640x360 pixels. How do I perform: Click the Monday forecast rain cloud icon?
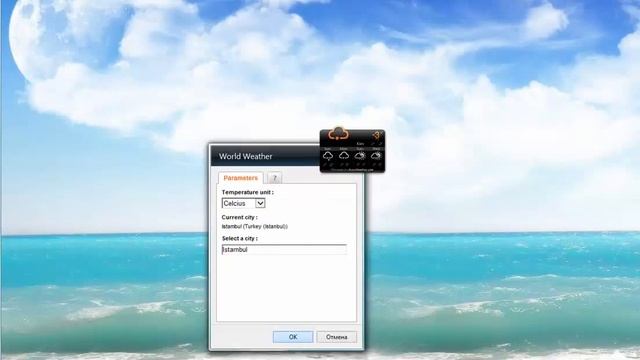[x=344, y=156]
